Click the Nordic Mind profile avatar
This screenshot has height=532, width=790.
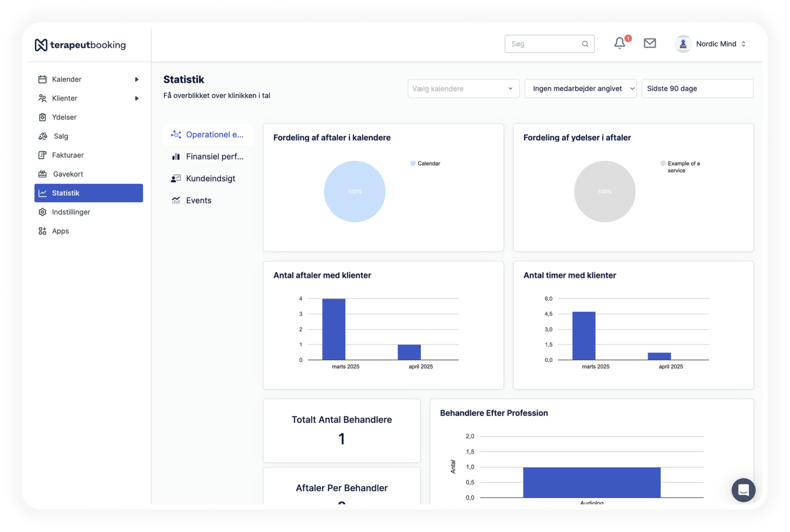(x=683, y=44)
